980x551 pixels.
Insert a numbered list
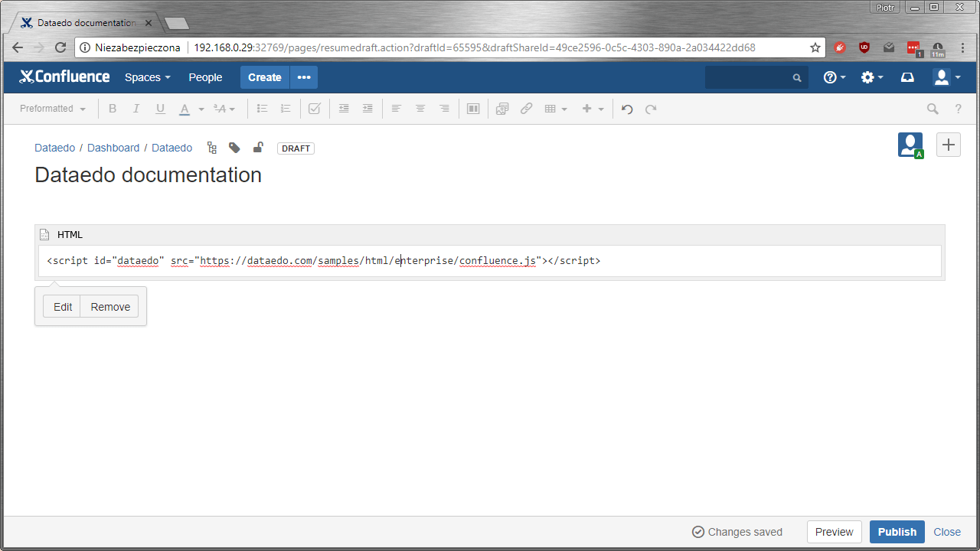tap(285, 109)
